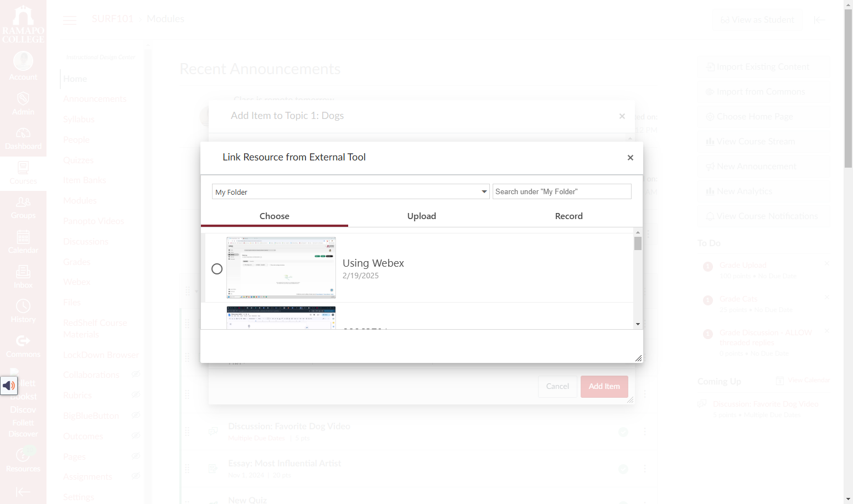Click hidden eye icon beside Assignments
This screenshot has width=853, height=504.
pyautogui.click(x=136, y=476)
